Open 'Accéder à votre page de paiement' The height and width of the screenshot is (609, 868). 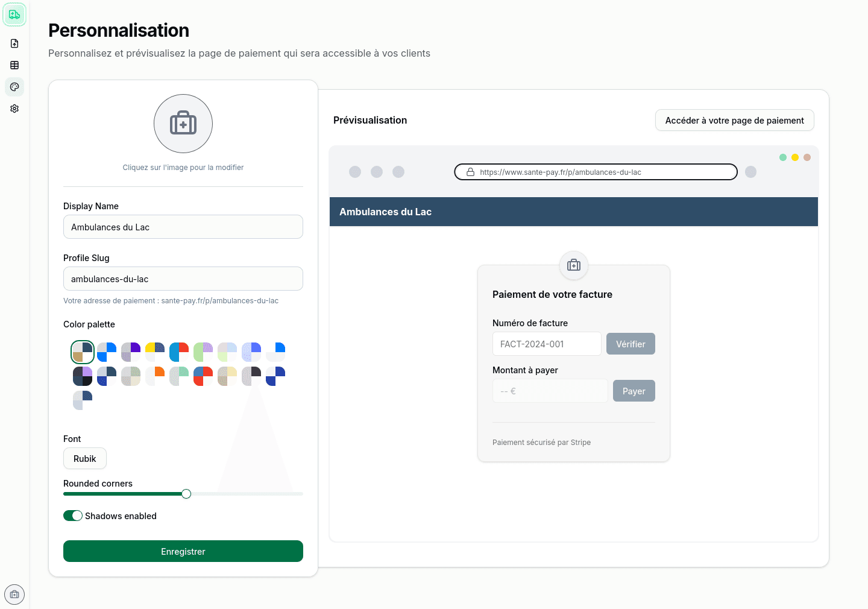point(734,120)
